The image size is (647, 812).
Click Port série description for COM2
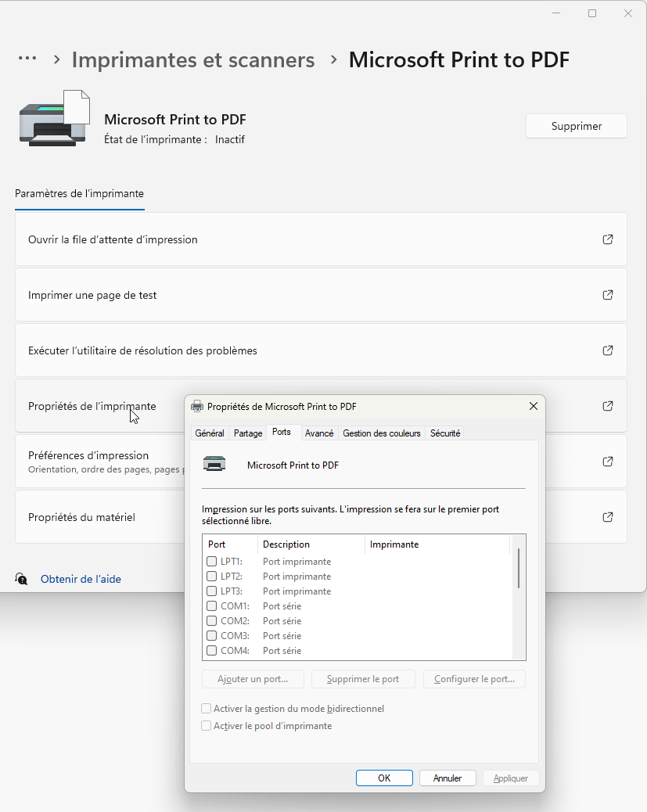(x=282, y=621)
